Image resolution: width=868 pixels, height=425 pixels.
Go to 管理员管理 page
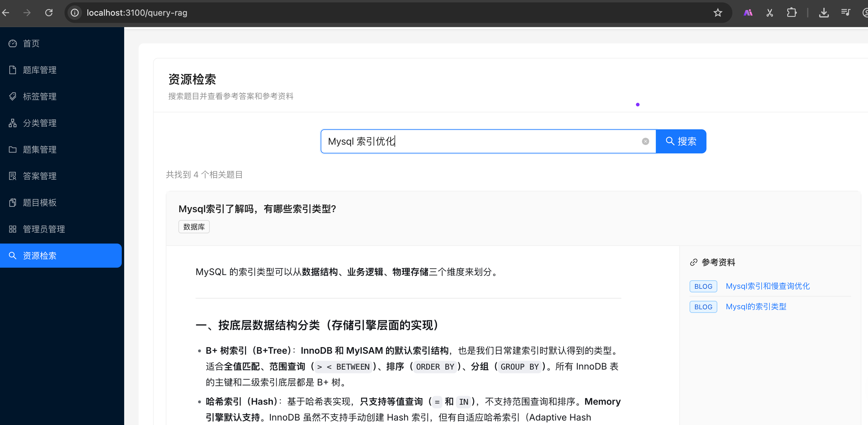click(x=61, y=229)
